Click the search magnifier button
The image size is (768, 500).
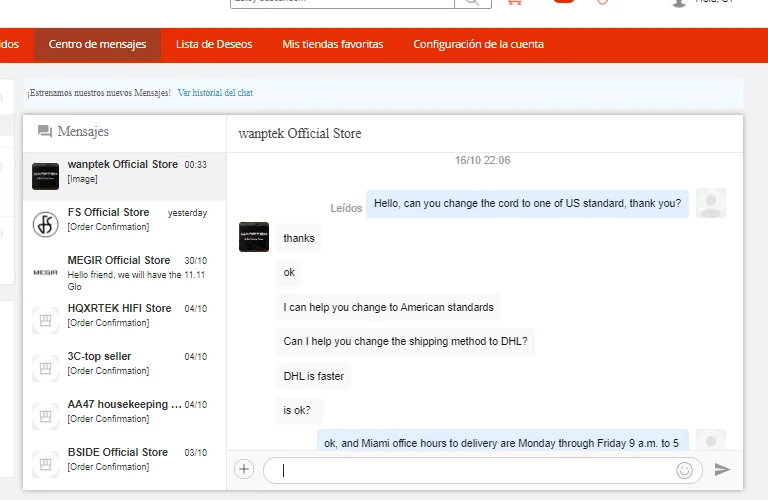click(x=473, y=2)
